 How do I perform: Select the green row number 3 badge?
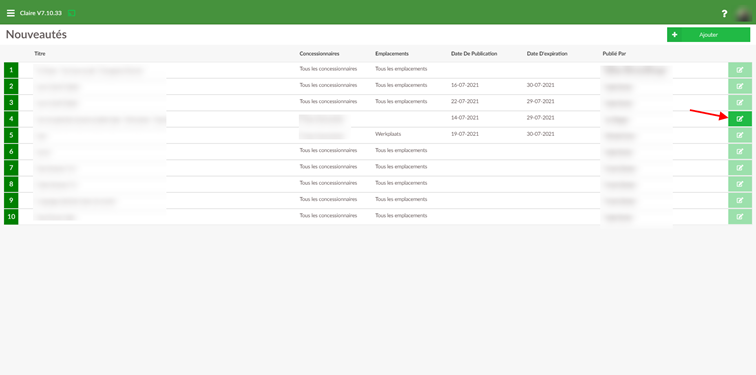(11, 103)
